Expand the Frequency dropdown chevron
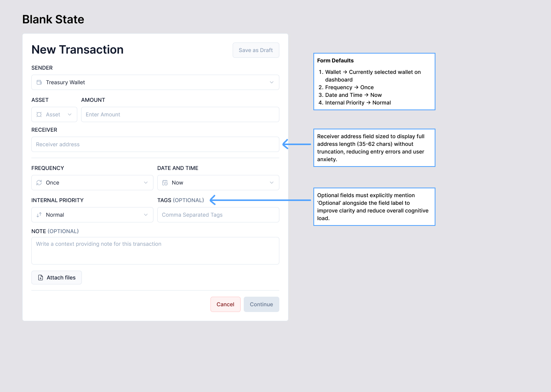The image size is (551, 392). point(146,183)
